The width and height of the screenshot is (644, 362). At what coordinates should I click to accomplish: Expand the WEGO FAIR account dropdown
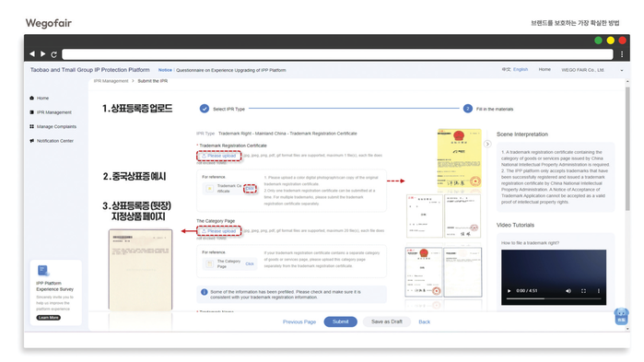pyautogui.click(x=621, y=70)
